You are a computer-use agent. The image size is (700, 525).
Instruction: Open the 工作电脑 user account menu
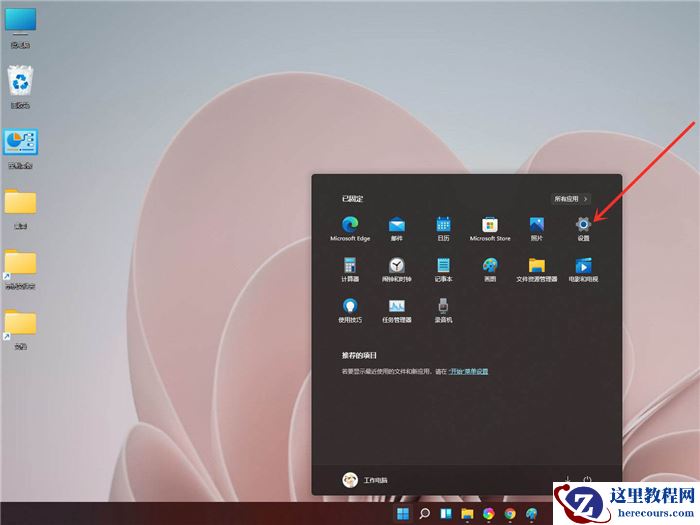(x=365, y=480)
